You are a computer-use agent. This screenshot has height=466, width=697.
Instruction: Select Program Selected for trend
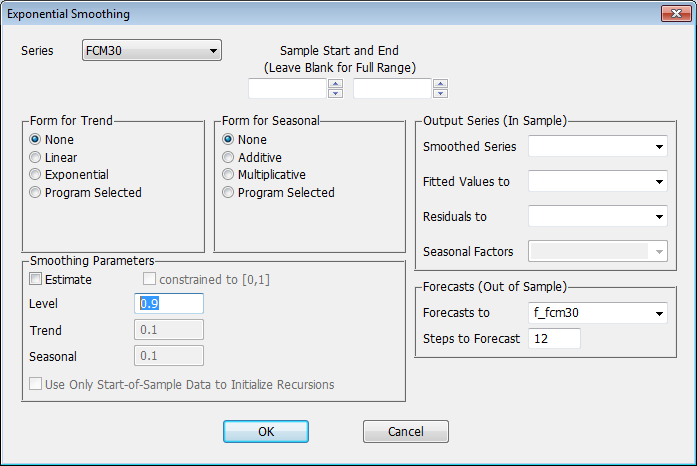tap(37, 192)
